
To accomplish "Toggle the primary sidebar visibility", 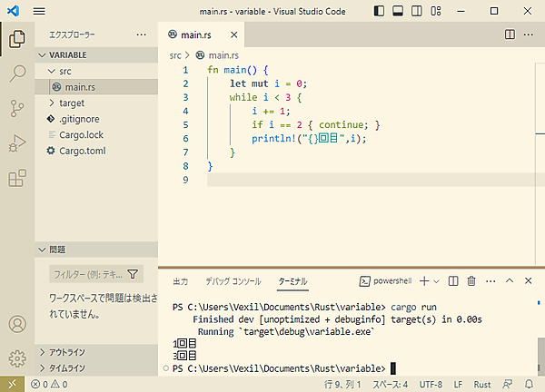I will [380, 11].
